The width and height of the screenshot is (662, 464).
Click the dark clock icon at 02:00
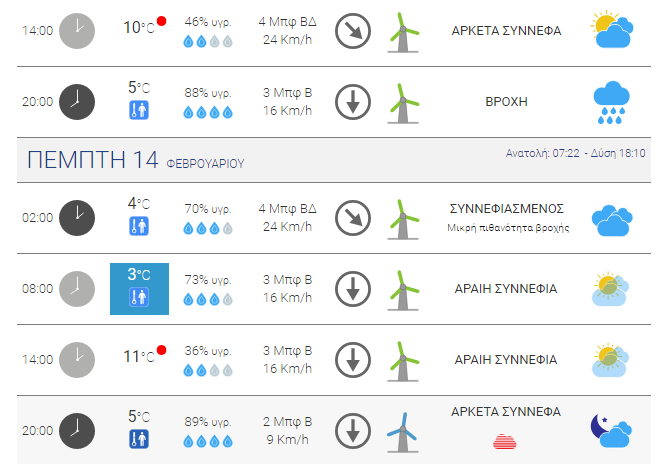click(x=77, y=218)
